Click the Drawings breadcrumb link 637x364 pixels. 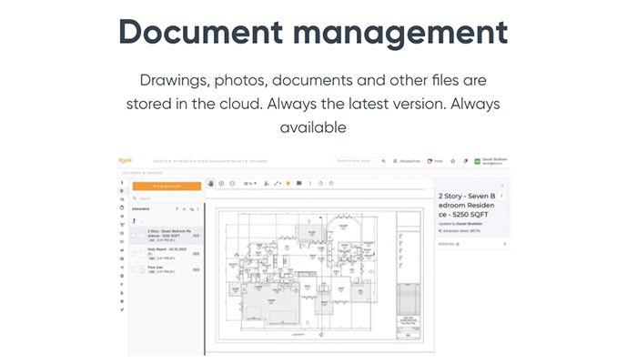155,173
